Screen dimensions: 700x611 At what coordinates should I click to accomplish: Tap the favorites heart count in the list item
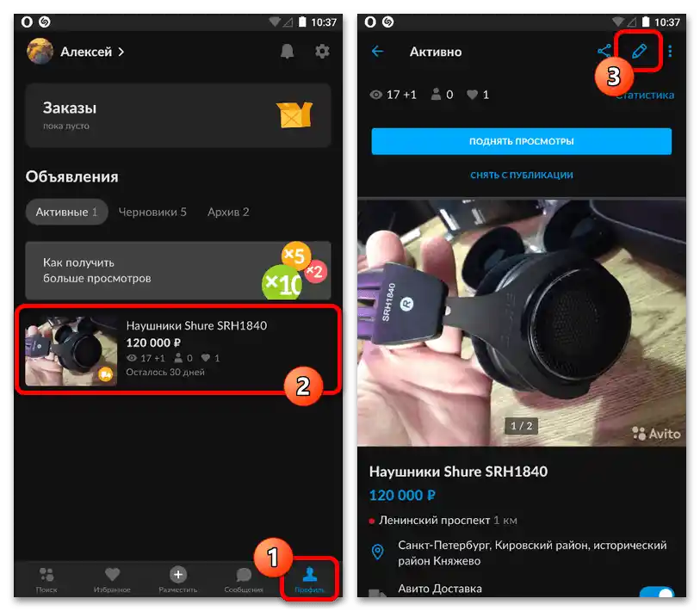(x=210, y=358)
